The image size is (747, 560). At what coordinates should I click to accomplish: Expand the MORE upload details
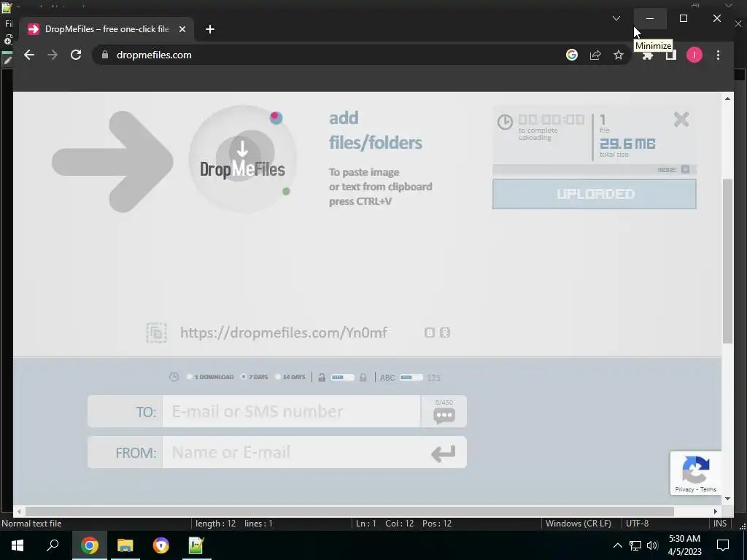click(x=673, y=169)
